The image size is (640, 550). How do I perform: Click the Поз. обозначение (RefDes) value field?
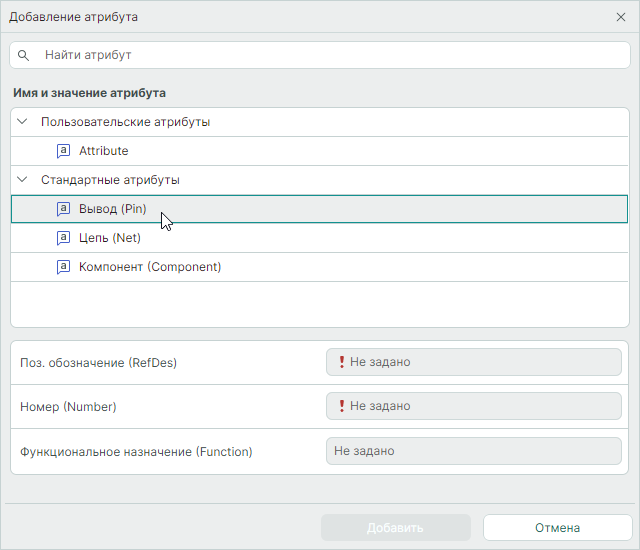[x=473, y=362]
